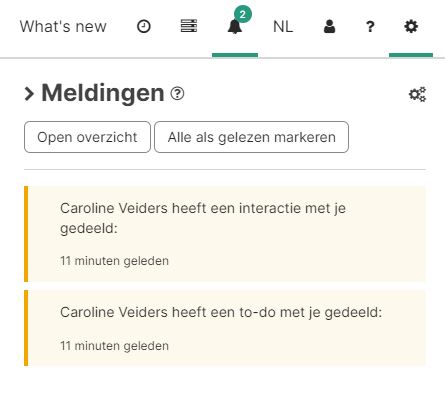Click Alle als gelezen markeren button

tap(252, 137)
